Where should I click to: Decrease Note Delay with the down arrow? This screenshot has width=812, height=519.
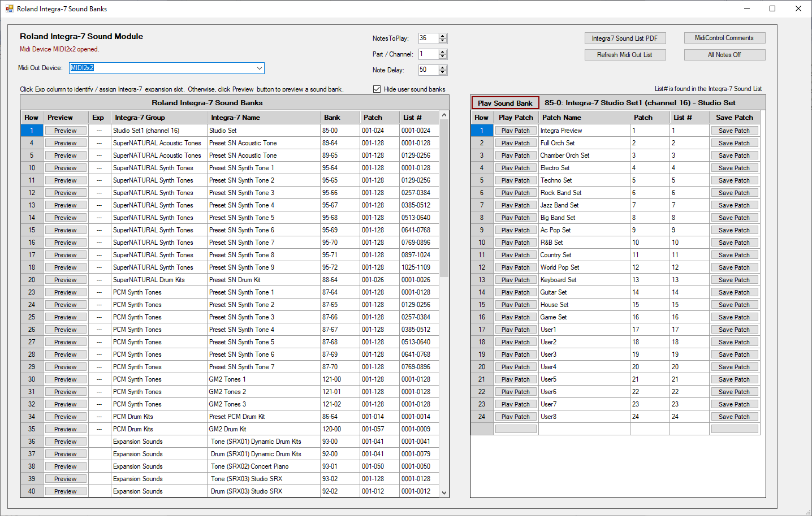443,73
